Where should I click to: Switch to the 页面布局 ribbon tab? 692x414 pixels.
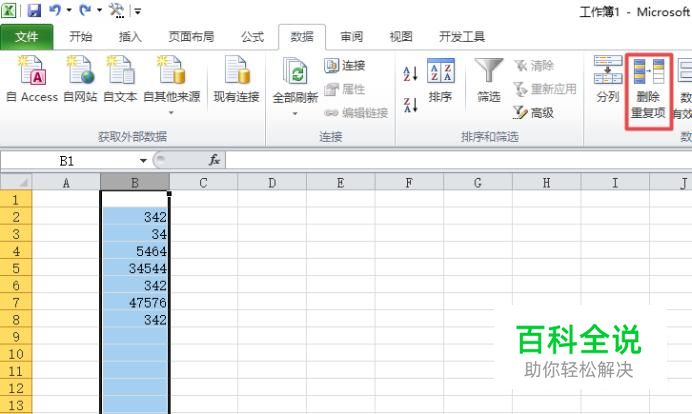point(191,37)
